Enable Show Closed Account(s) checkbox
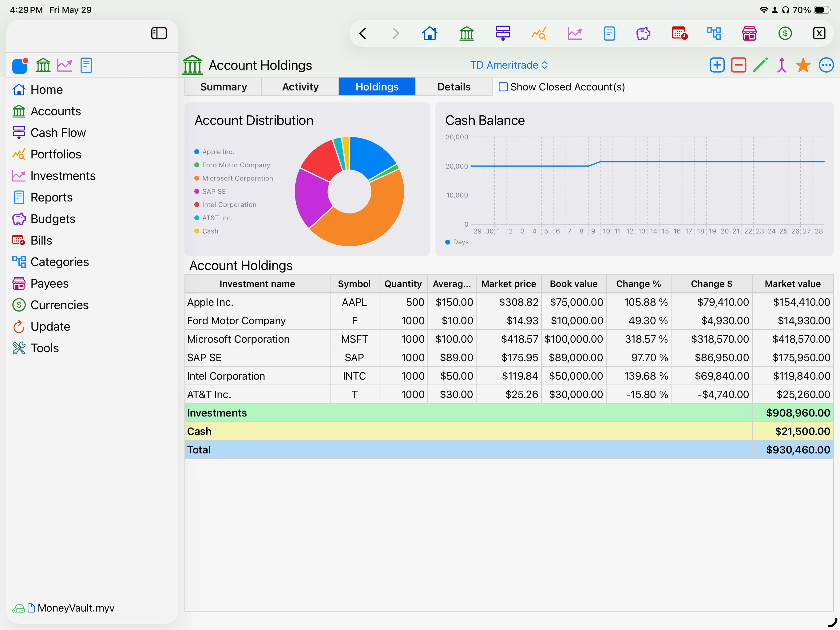The width and height of the screenshot is (840, 630). tap(503, 87)
